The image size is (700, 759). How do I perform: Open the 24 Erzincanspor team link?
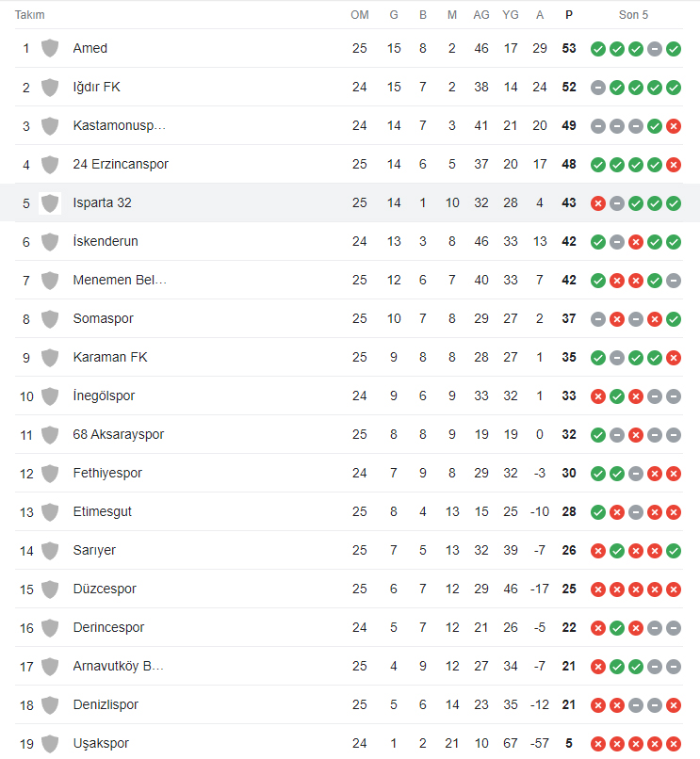(x=121, y=164)
